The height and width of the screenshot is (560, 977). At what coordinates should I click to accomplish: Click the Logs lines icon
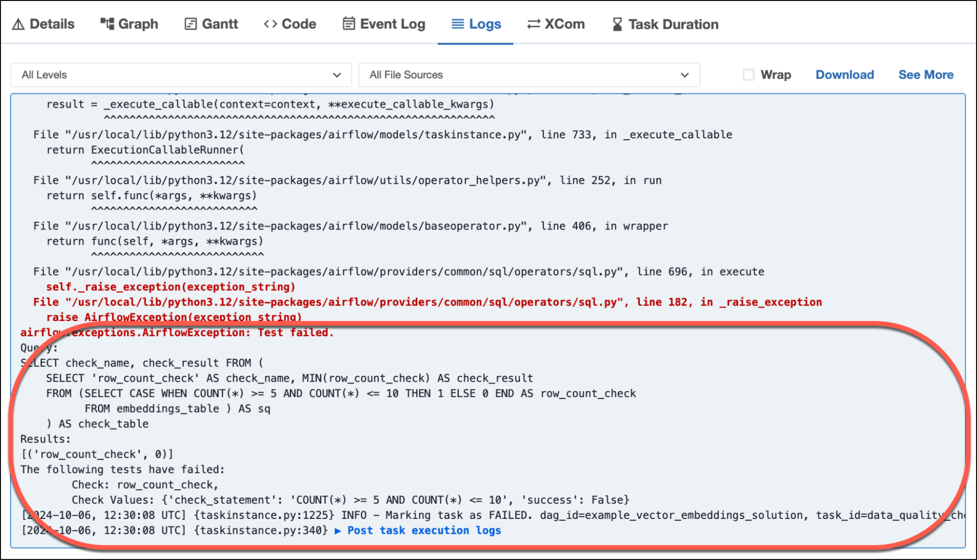[x=457, y=24]
